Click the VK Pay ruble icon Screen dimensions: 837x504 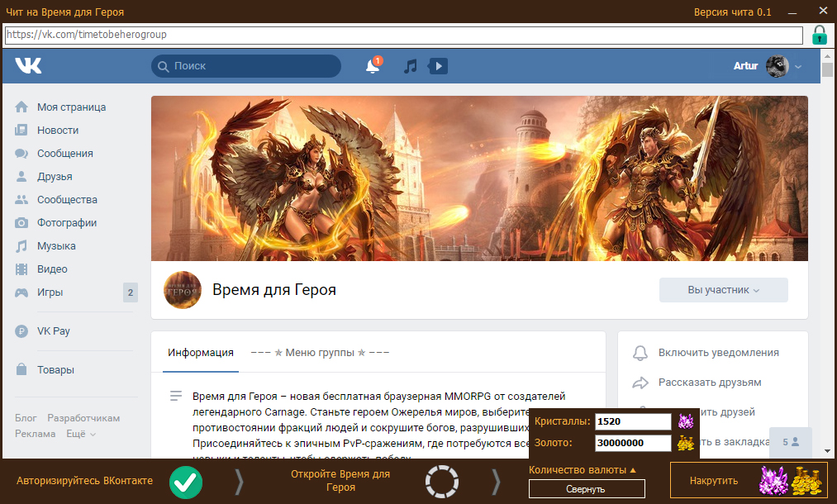pyautogui.click(x=21, y=331)
